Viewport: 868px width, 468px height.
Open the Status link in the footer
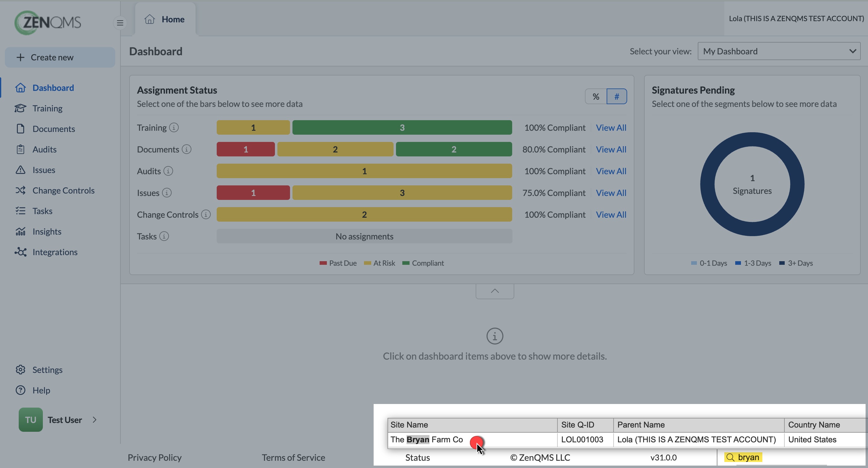(x=417, y=457)
